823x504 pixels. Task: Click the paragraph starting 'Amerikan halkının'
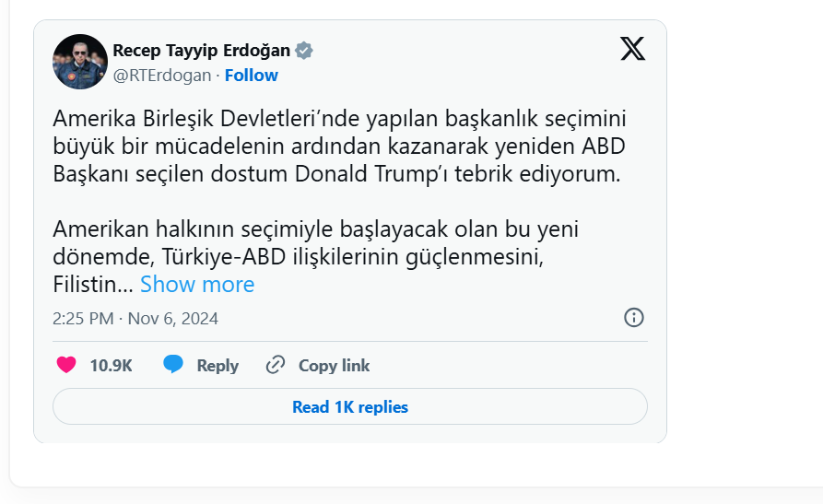[316, 229]
